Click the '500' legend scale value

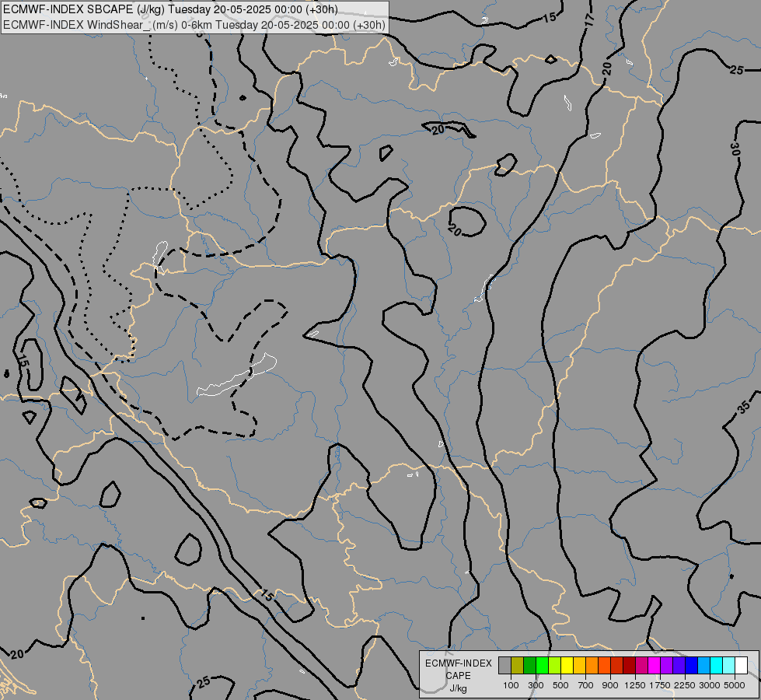560,685
